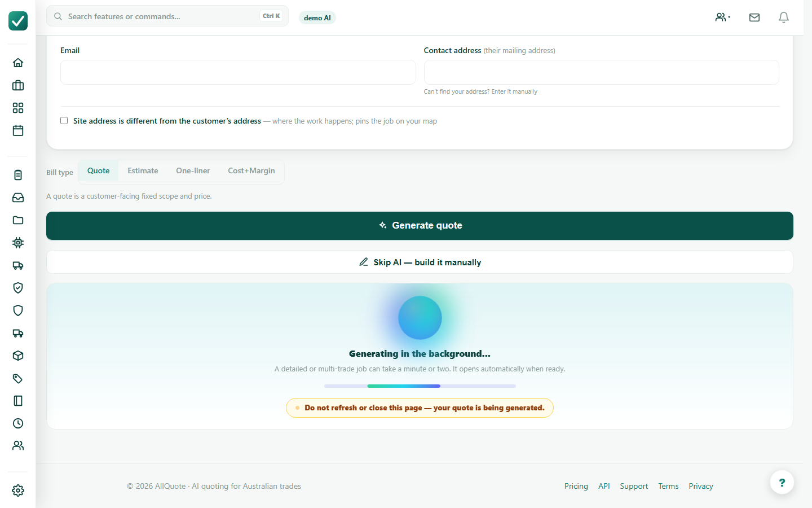Click the magnifier icon in search bar

tap(58, 16)
